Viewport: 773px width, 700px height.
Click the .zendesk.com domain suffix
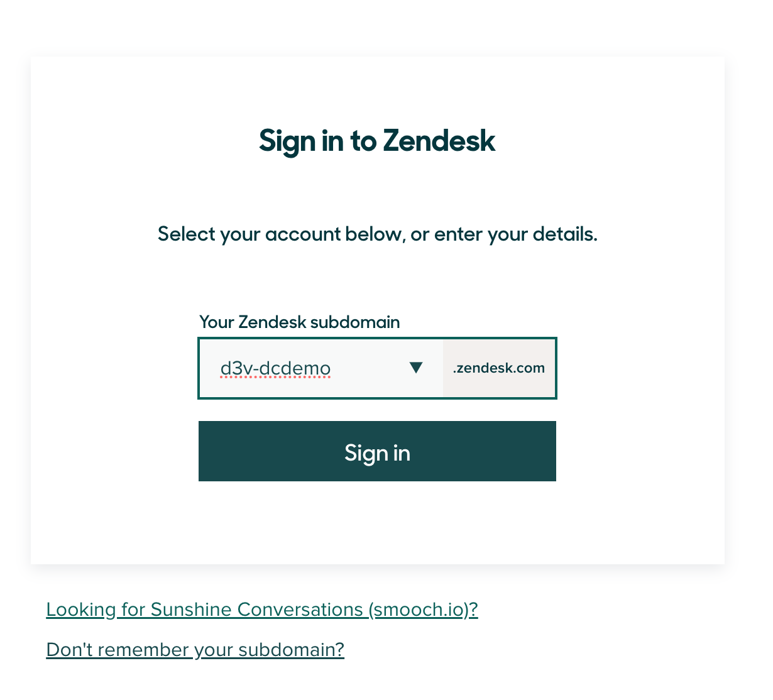pos(499,368)
